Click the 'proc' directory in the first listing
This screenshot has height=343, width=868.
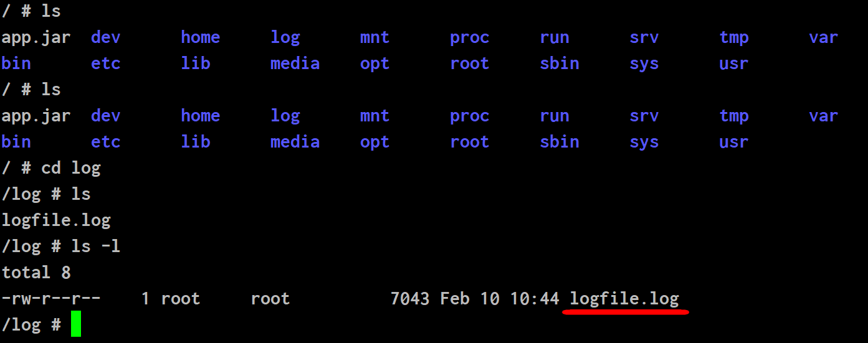click(470, 38)
